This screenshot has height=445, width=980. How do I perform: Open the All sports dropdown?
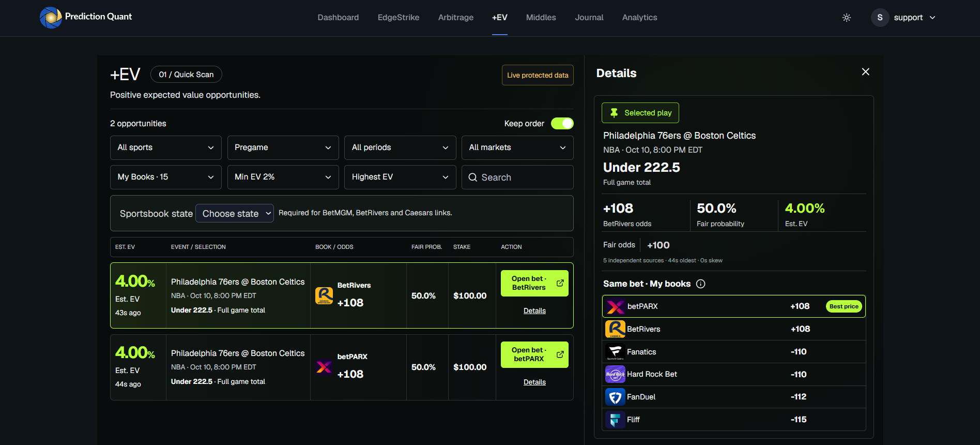[166, 147]
